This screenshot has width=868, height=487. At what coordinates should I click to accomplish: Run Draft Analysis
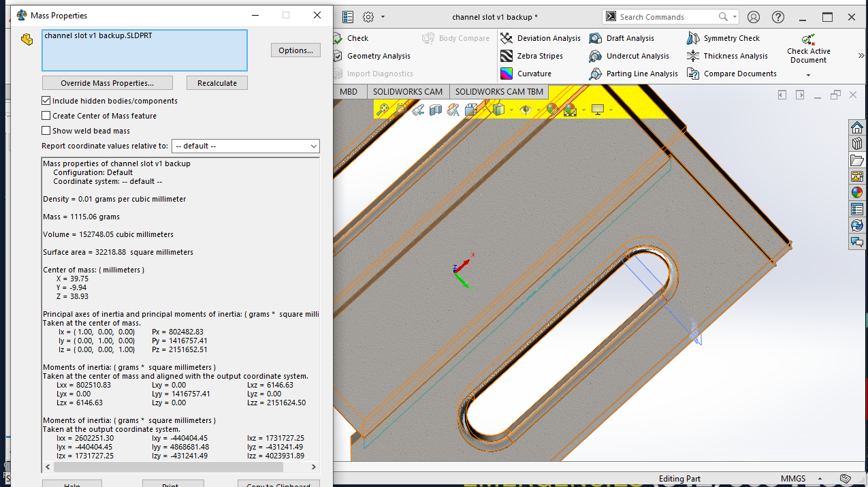click(x=622, y=38)
